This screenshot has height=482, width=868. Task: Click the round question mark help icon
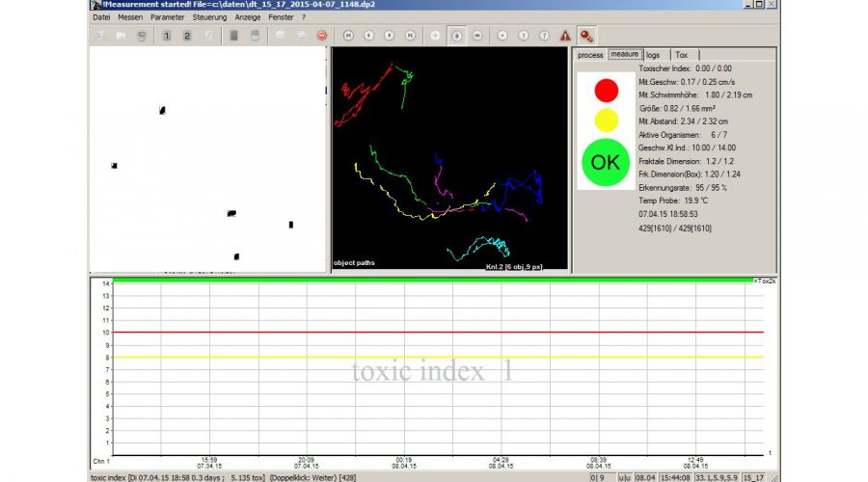[544, 36]
